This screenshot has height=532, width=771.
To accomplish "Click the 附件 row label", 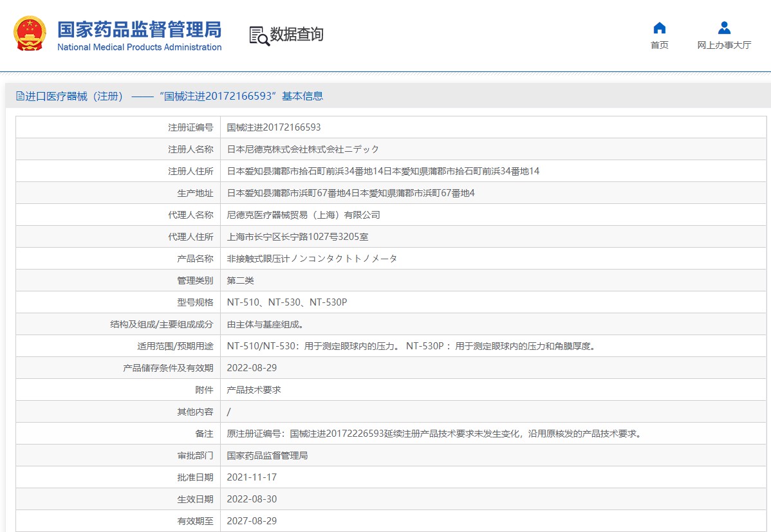I will pos(204,390).
